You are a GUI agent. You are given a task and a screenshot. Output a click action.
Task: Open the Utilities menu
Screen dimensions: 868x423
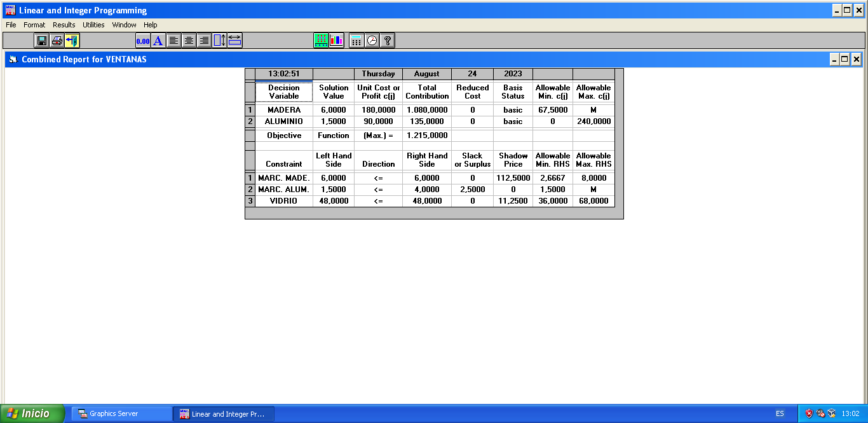(x=93, y=25)
